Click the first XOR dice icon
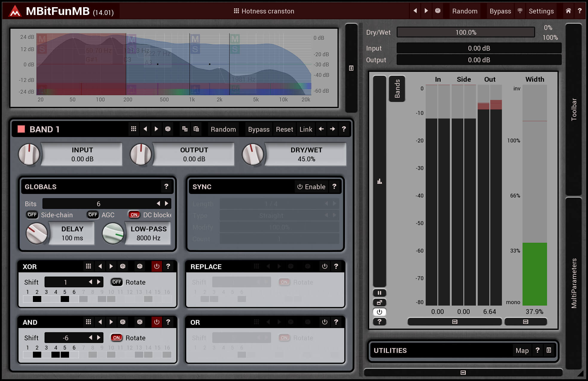This screenshot has height=381, width=588. click(x=123, y=266)
